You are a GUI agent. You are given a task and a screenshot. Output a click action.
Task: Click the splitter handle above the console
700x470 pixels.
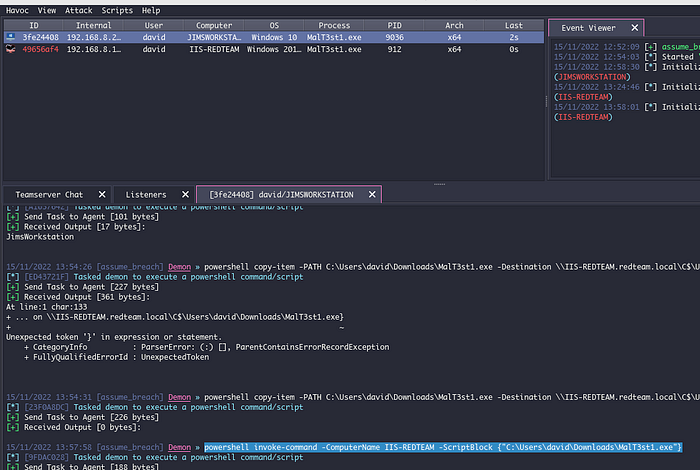439,184
